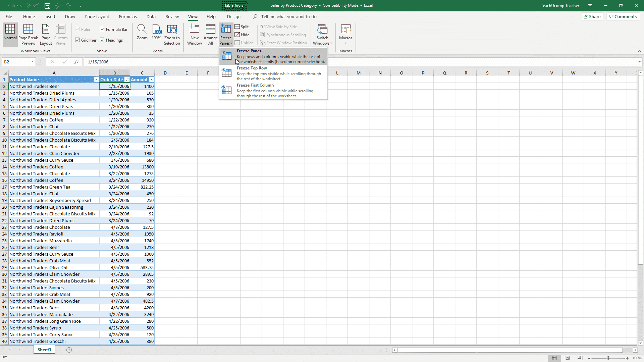The width and height of the screenshot is (644, 362).
Task: Click the 100% zoom level in status bar
Action: tap(637, 358)
